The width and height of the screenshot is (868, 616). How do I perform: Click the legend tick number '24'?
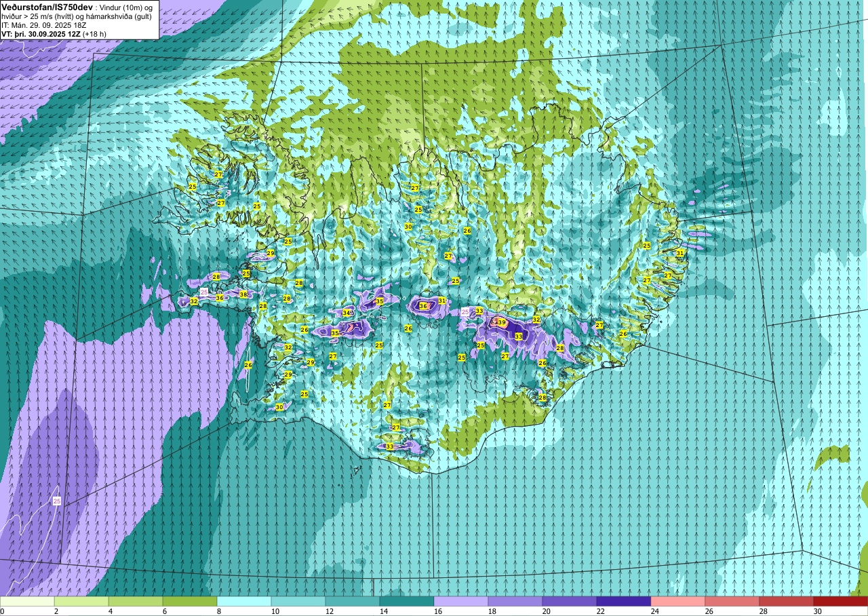click(x=654, y=611)
